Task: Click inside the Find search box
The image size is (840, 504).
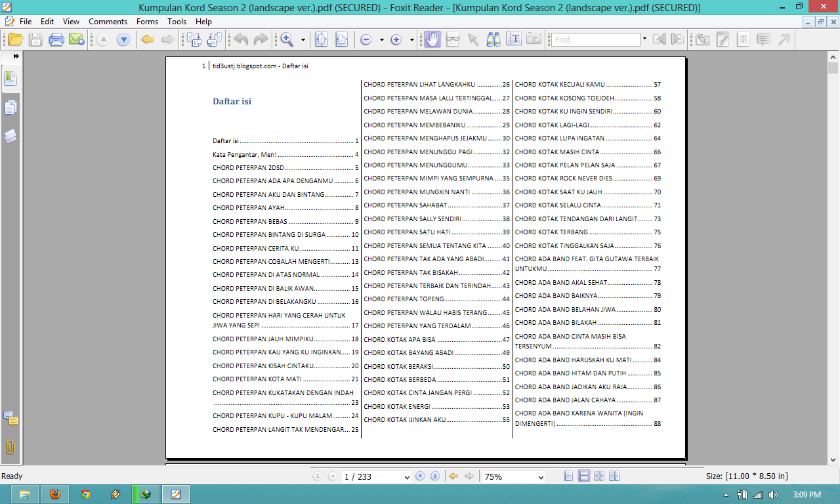Action: click(x=595, y=39)
